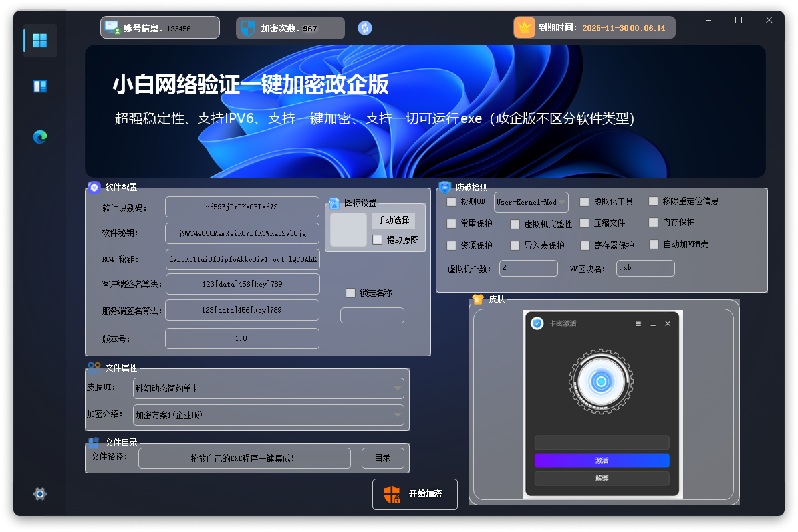798x532 pixels.
Task: Click the blue book icon in sidebar
Action: (x=39, y=86)
